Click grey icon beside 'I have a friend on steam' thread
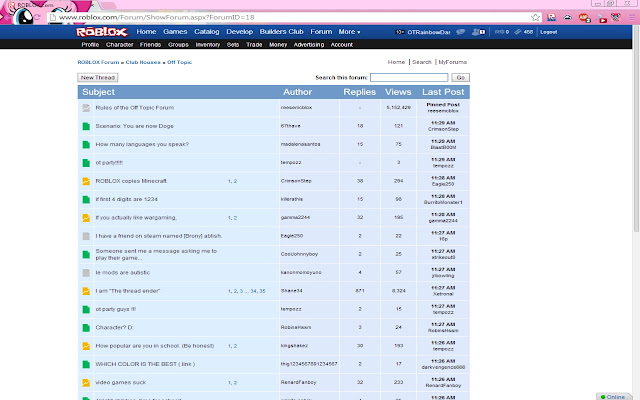This screenshot has height=400, width=640. point(86,236)
